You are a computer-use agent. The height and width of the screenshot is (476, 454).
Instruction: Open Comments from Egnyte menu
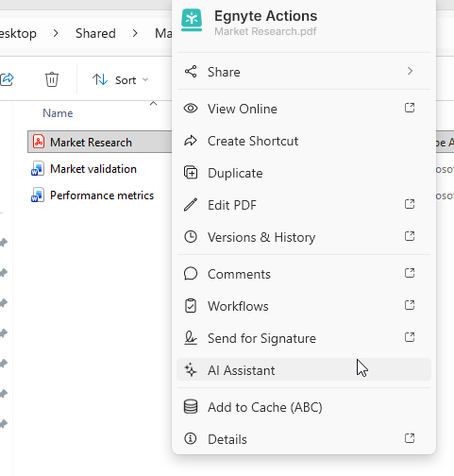point(304,274)
